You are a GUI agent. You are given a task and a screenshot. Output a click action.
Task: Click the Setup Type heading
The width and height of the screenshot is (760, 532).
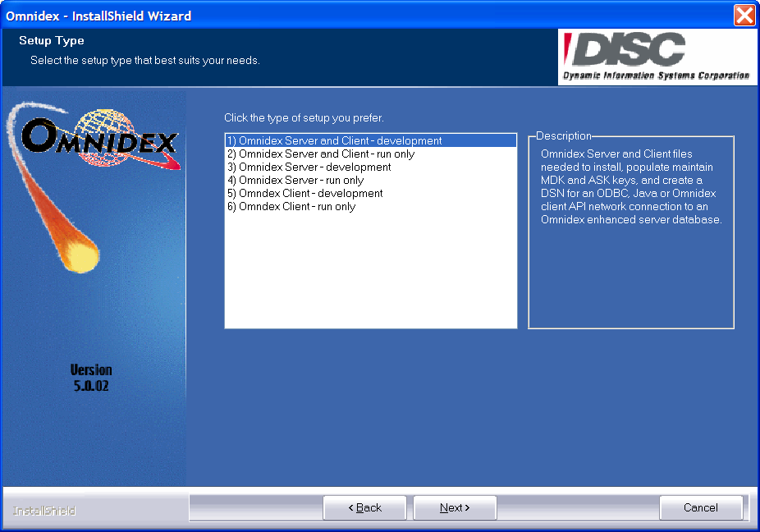tap(52, 40)
